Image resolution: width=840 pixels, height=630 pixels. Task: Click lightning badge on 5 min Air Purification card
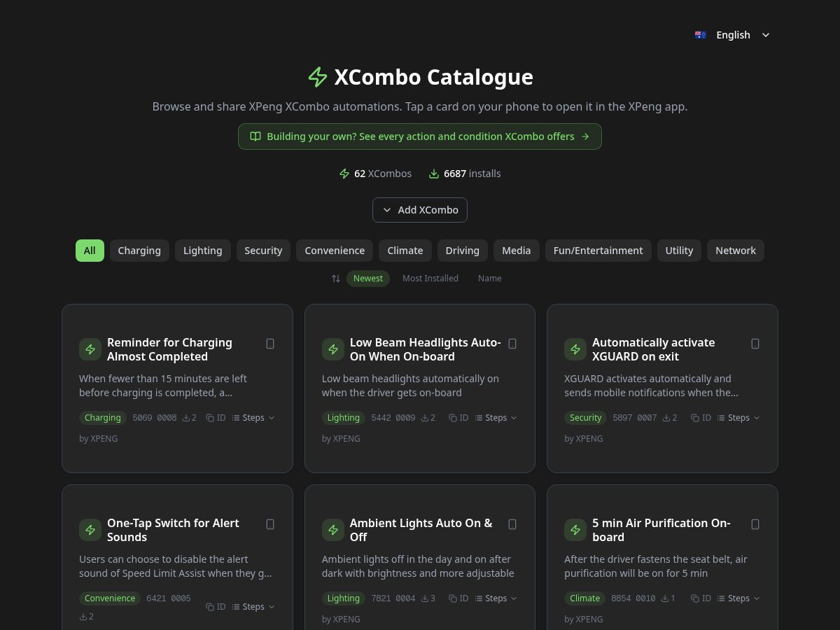click(575, 530)
